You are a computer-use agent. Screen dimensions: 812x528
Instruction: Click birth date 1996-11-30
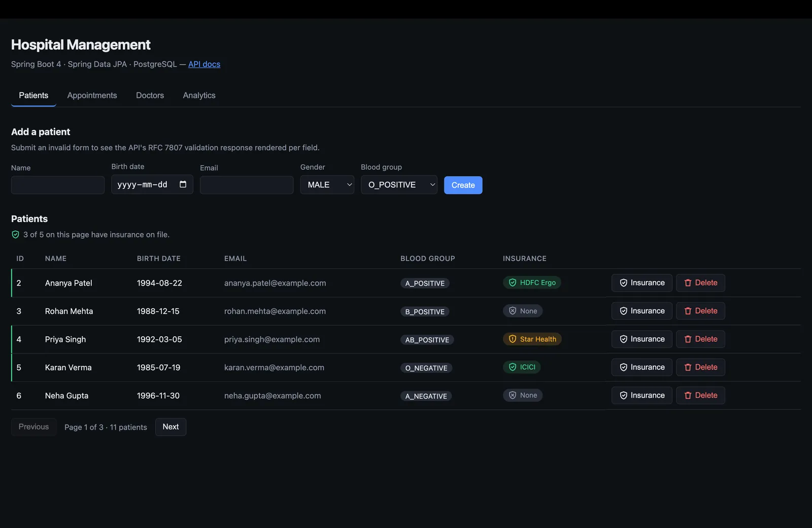[158, 396]
